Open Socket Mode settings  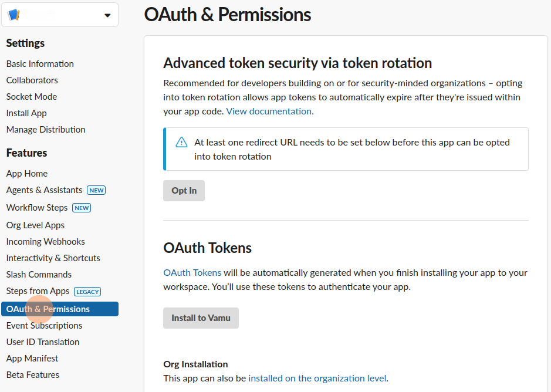tap(32, 97)
